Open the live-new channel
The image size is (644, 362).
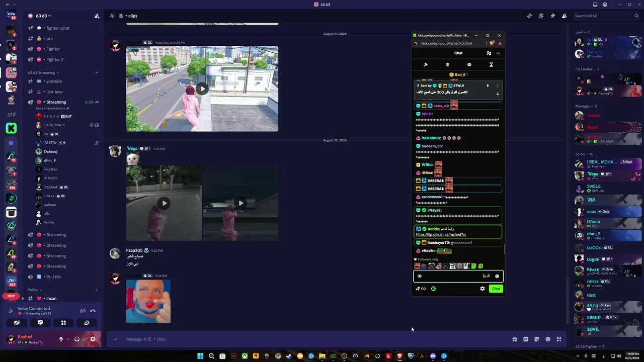[x=63, y=92]
